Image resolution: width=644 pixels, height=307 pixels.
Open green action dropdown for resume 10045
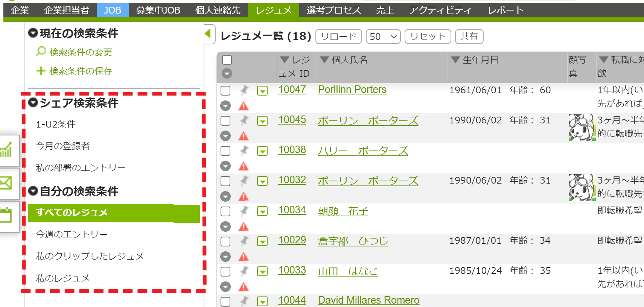pyautogui.click(x=262, y=121)
